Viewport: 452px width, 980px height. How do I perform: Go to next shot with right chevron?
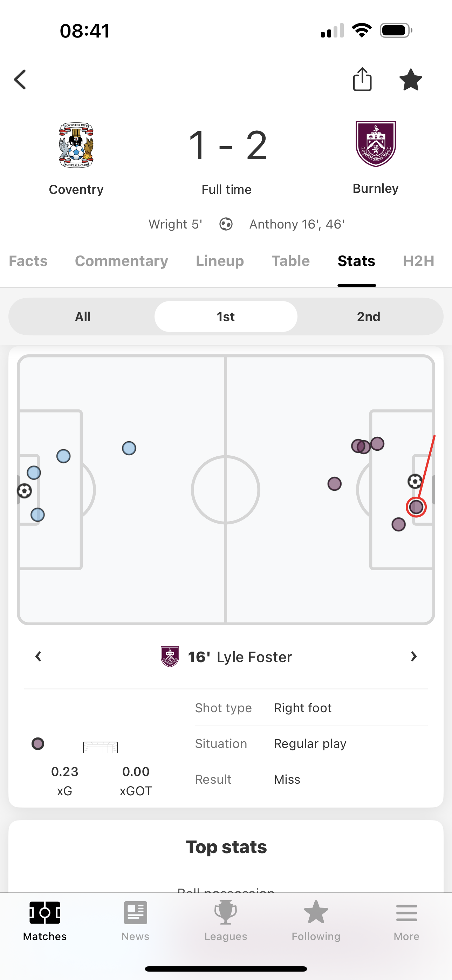[413, 656]
